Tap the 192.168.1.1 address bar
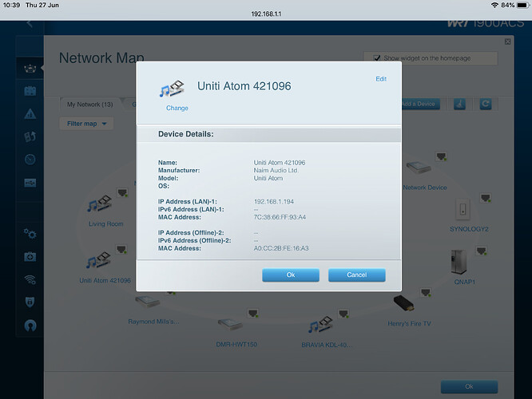This screenshot has width=532, height=399. point(266,14)
